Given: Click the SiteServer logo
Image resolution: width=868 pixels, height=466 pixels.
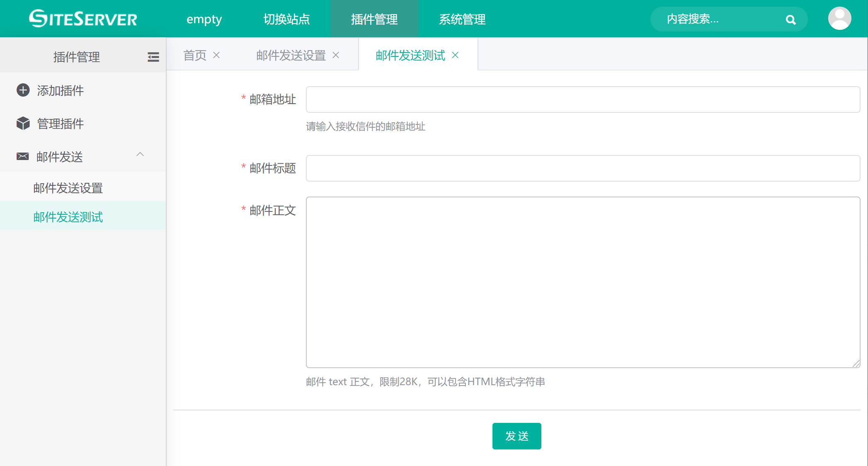Looking at the screenshot, I should [83, 19].
